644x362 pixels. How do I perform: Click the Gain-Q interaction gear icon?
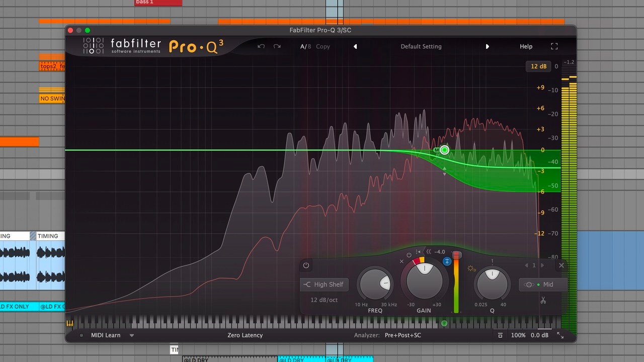(x=471, y=268)
